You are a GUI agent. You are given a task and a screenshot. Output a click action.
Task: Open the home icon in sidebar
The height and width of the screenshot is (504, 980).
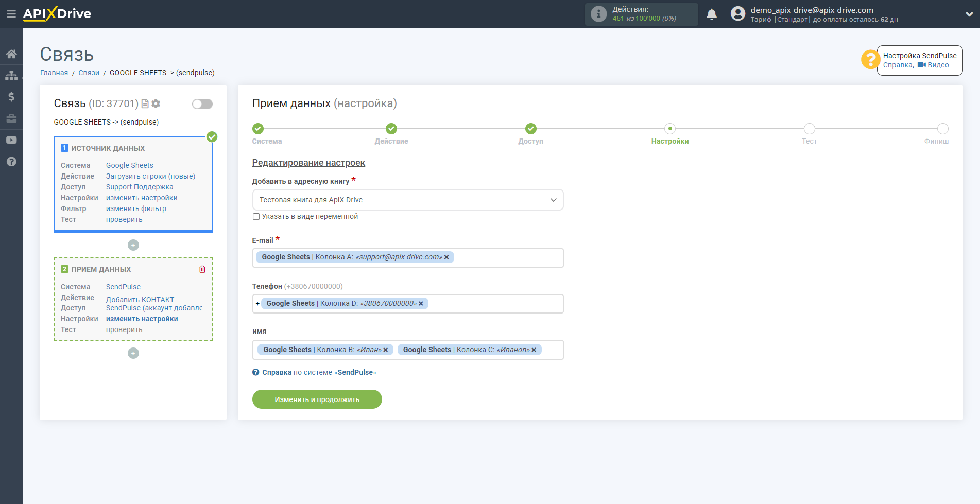click(11, 54)
